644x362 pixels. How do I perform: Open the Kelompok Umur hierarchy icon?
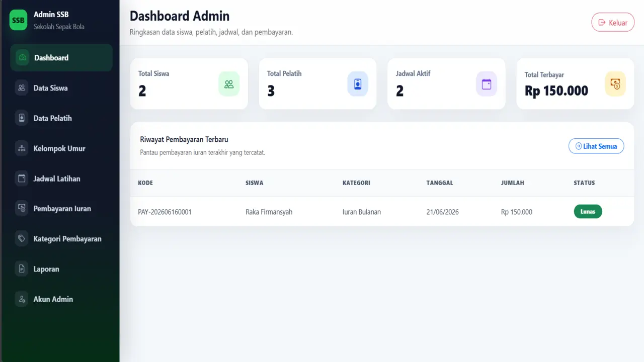click(22, 148)
